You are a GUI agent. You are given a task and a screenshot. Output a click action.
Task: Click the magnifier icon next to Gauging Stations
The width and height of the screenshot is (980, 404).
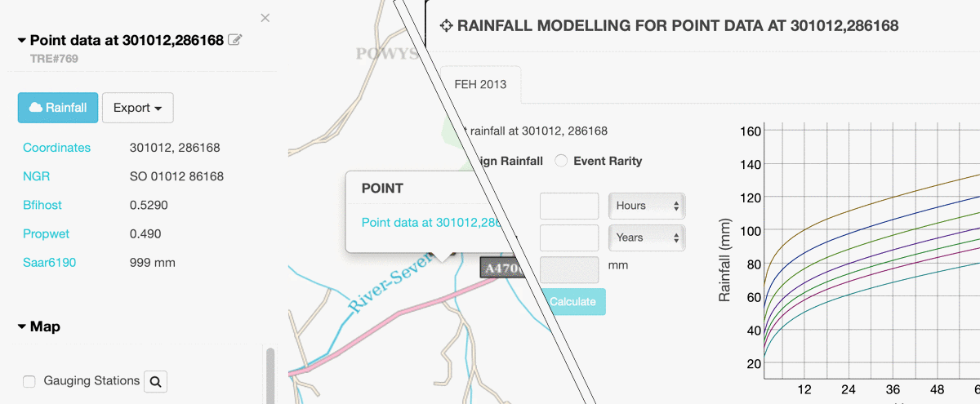pos(156,381)
